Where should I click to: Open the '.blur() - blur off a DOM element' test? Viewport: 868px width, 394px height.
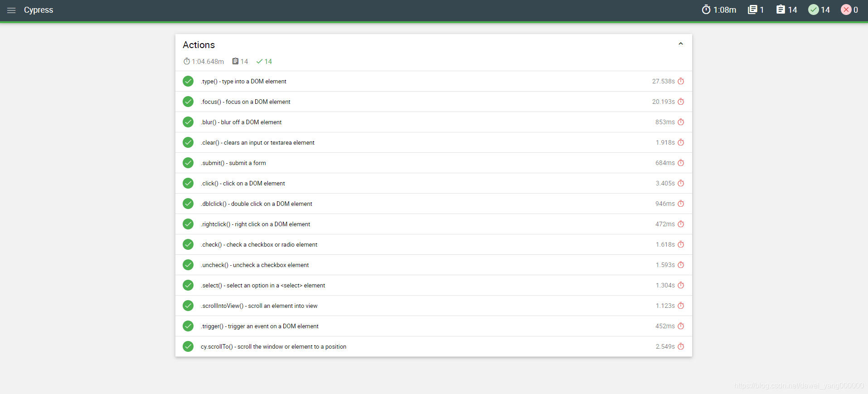point(434,122)
